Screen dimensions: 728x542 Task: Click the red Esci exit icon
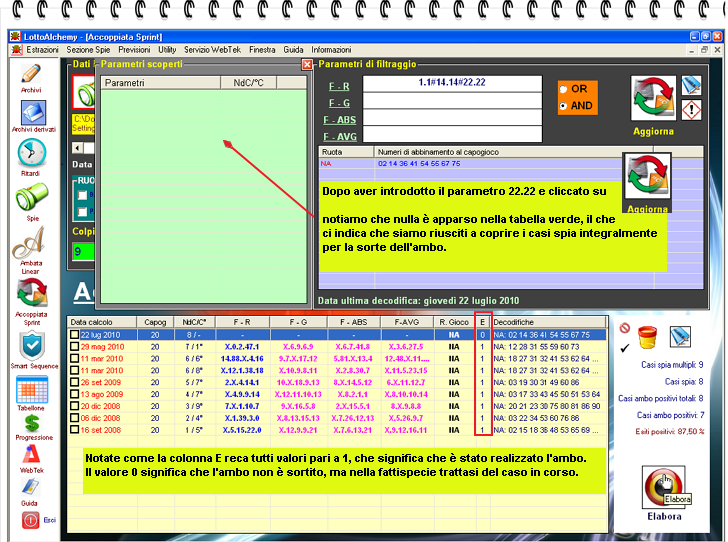(30, 520)
